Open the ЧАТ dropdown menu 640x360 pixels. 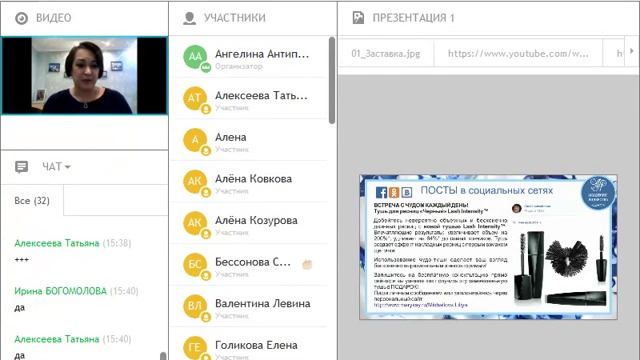(56, 167)
